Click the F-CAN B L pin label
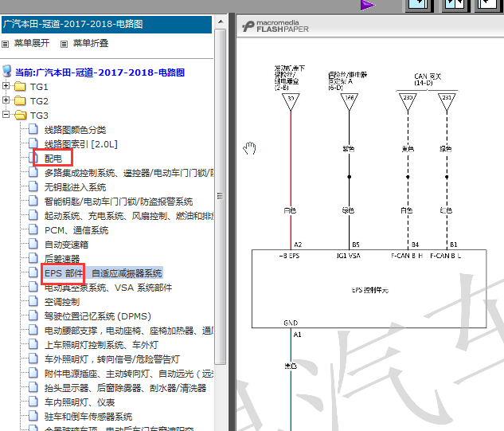504x431 pixels. pyautogui.click(x=446, y=256)
